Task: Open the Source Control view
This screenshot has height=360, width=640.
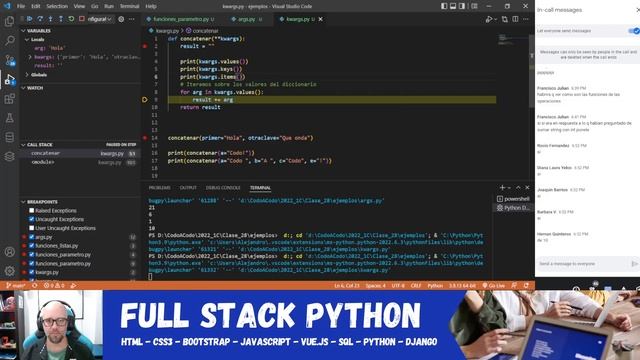Action: pyautogui.click(x=9, y=60)
